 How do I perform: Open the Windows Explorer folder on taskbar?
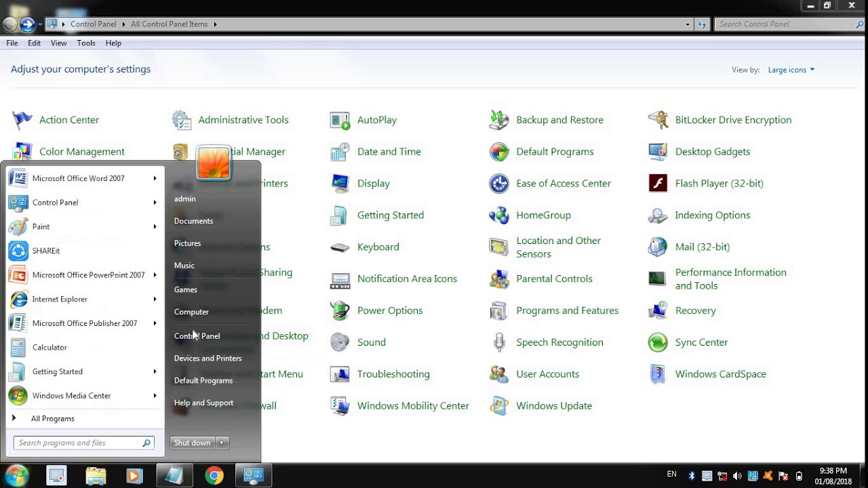96,476
